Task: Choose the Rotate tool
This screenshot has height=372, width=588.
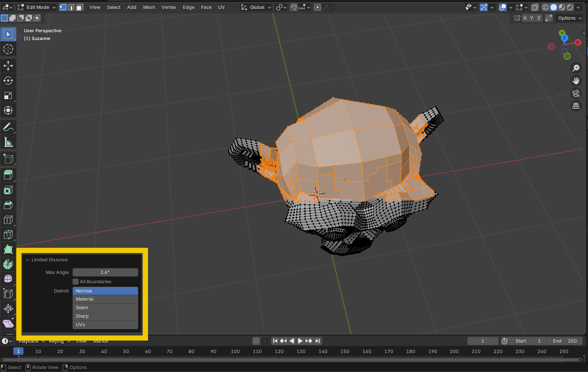Action: [8, 81]
